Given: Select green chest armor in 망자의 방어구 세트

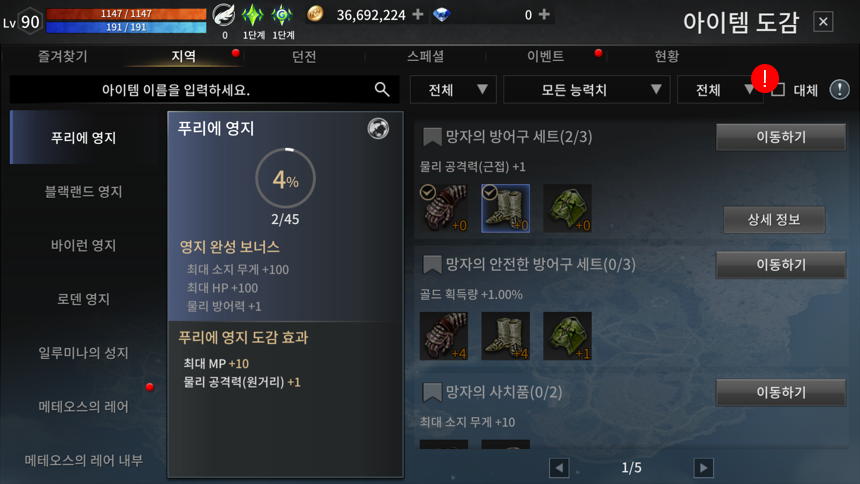Looking at the screenshot, I should tap(567, 209).
